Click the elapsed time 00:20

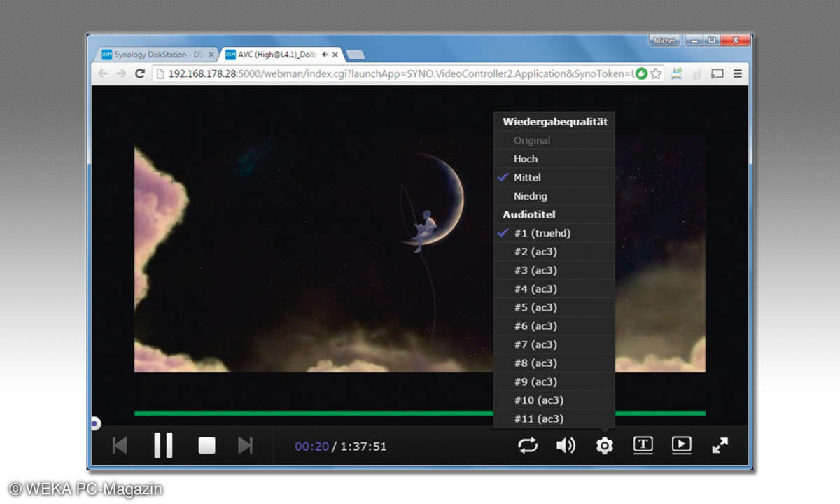[311, 446]
